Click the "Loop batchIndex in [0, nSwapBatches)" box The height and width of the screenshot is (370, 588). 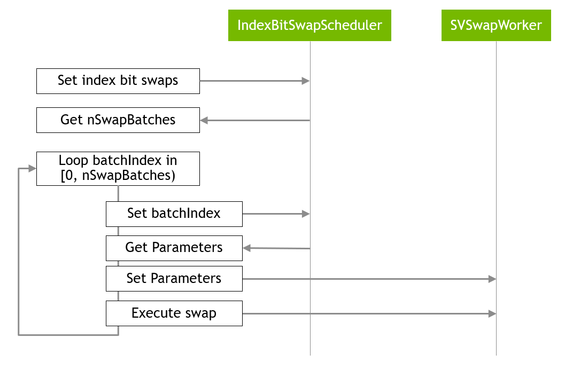(x=118, y=168)
